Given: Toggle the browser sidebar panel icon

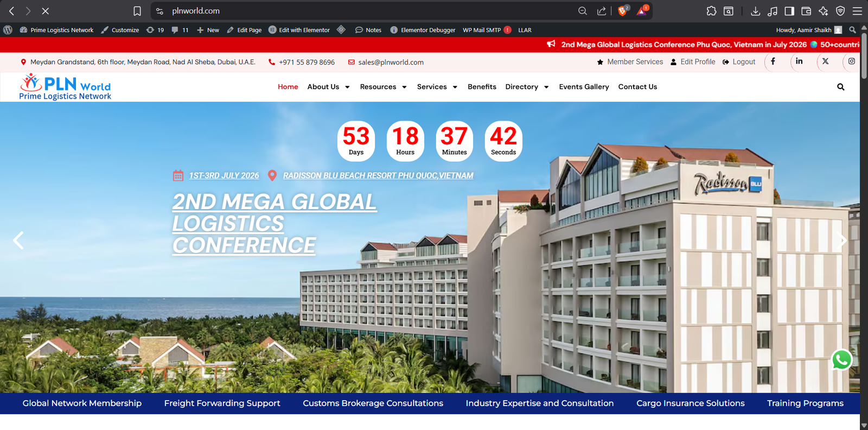Looking at the screenshot, I should (x=789, y=11).
